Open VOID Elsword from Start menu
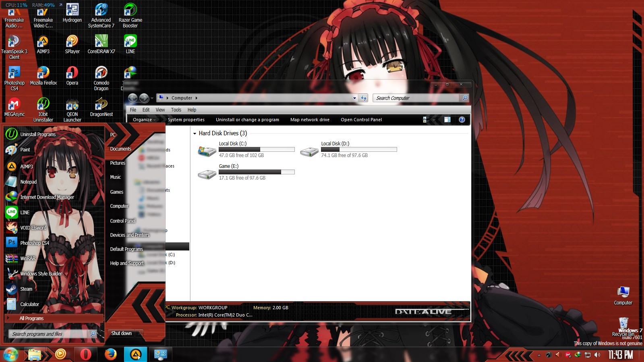 [x=54, y=228]
